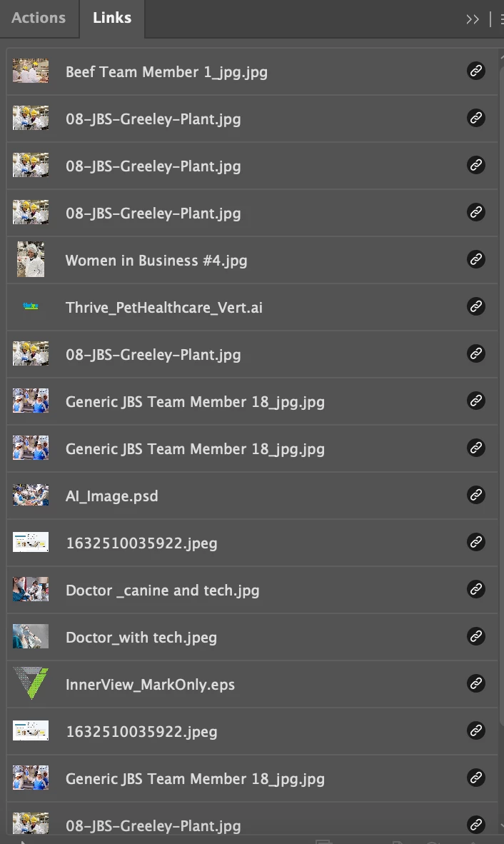This screenshot has height=844, width=504.
Task: Collapse panel with the double-arrow icon
Action: click(x=473, y=19)
